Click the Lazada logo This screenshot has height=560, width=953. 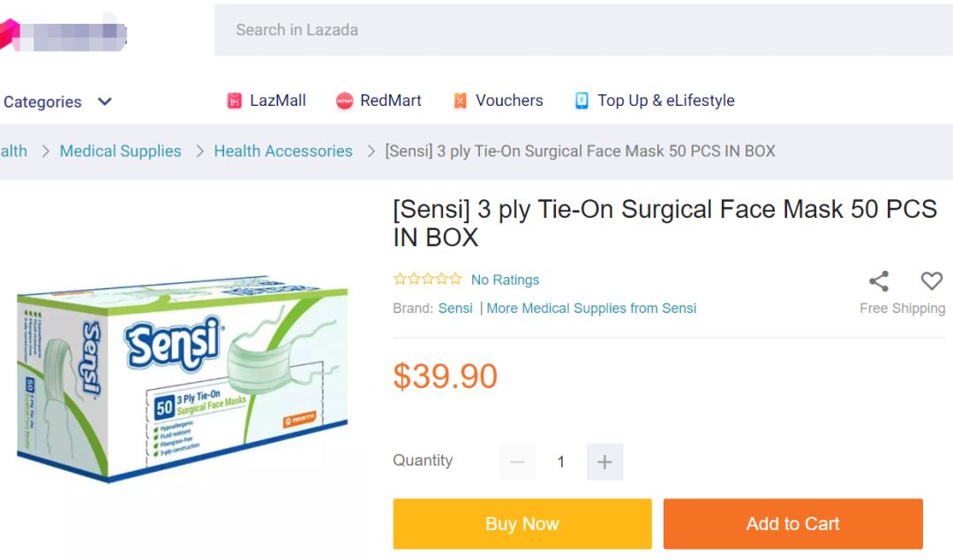coord(64,34)
